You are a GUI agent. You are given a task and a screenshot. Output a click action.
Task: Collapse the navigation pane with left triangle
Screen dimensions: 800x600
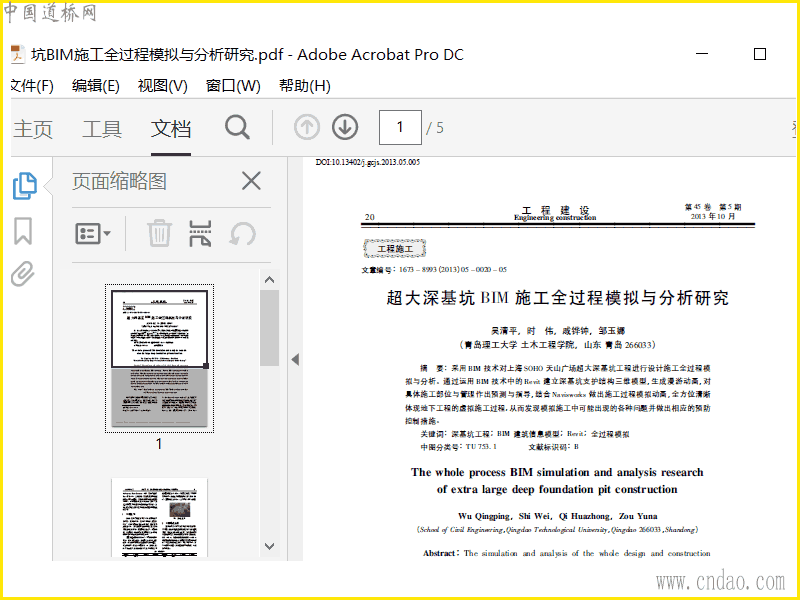[295, 359]
